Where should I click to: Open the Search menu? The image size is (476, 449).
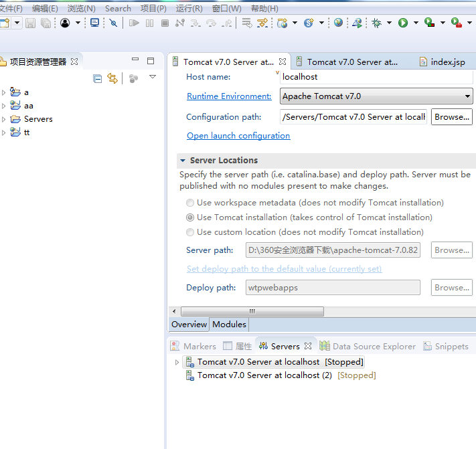pyautogui.click(x=118, y=9)
